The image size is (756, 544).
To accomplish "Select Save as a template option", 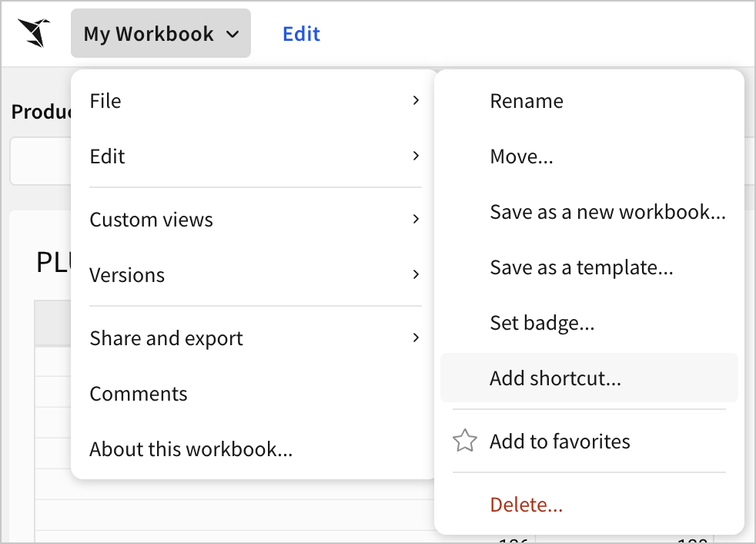I will pos(581,267).
